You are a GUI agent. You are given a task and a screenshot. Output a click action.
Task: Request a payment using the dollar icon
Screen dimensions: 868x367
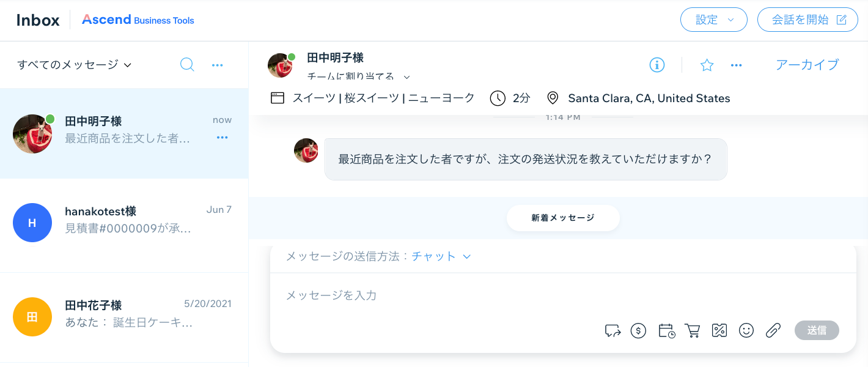coord(639,330)
